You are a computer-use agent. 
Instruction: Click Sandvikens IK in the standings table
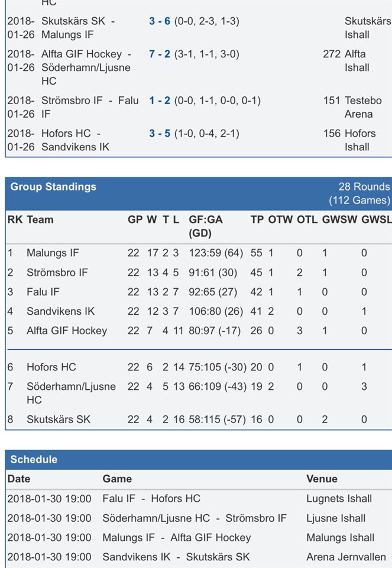click(x=60, y=312)
